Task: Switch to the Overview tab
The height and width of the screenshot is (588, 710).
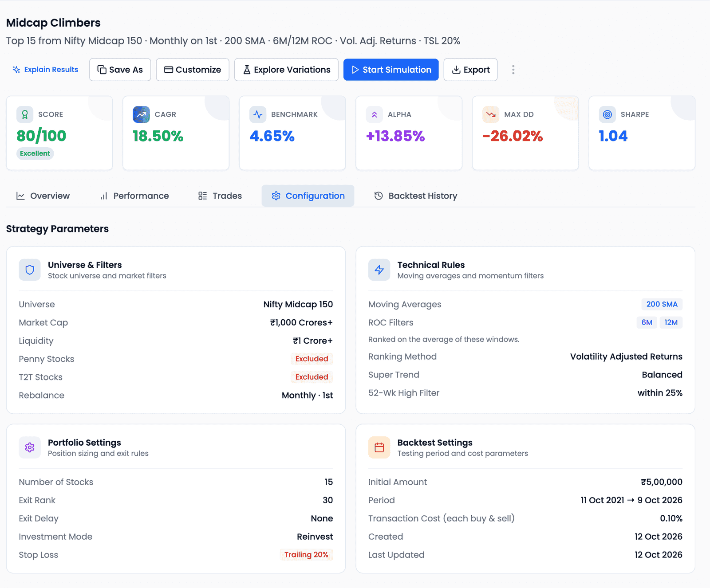Action: pyautogui.click(x=43, y=196)
